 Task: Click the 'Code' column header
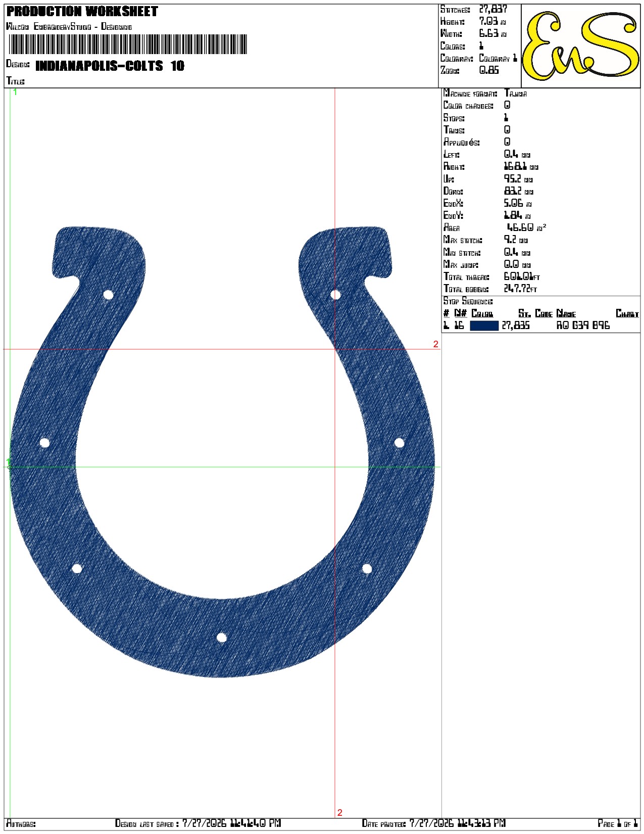click(544, 313)
